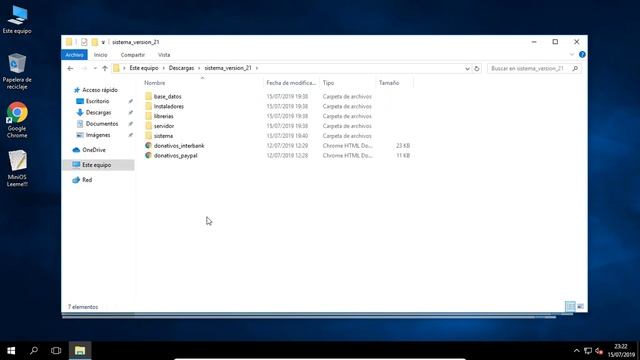Open the Compartir ribbon tab

[x=133, y=55]
